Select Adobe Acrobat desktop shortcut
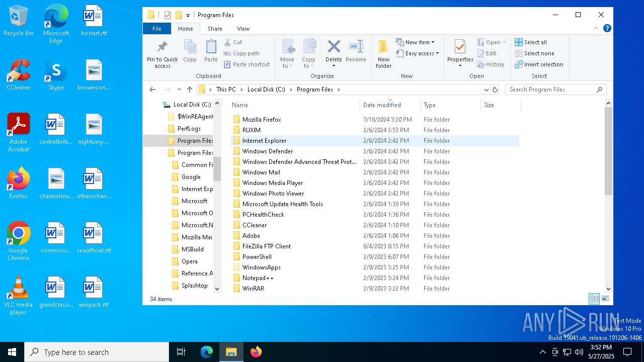This screenshot has width=644, height=362. tap(19, 133)
